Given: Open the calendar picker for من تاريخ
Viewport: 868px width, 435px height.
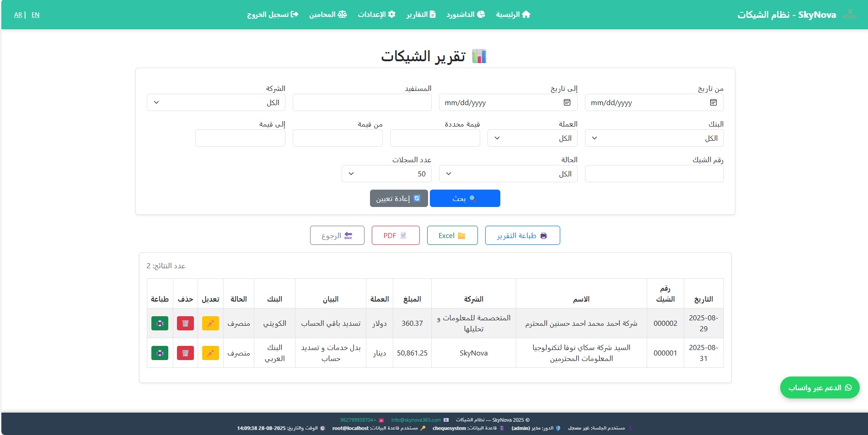Looking at the screenshot, I should (x=713, y=103).
